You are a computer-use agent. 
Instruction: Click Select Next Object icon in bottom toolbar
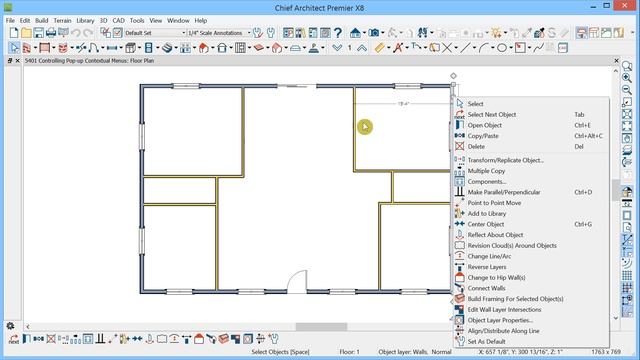[14, 339]
